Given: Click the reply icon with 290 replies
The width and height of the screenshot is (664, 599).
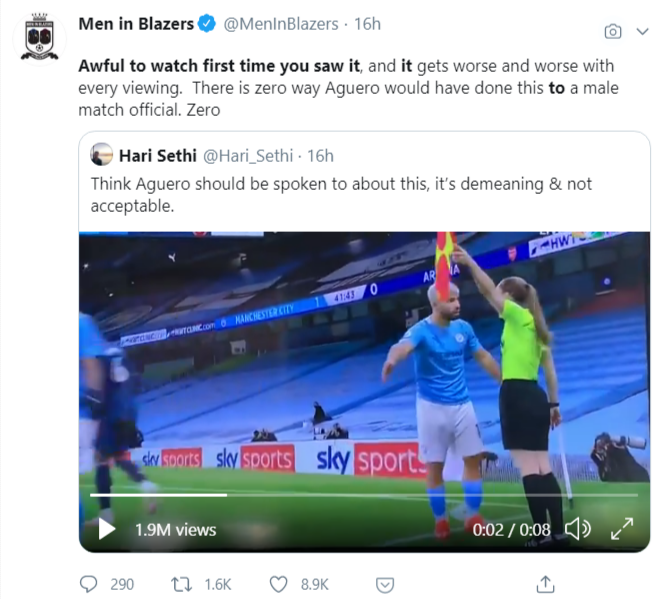Looking at the screenshot, I should point(91,583).
